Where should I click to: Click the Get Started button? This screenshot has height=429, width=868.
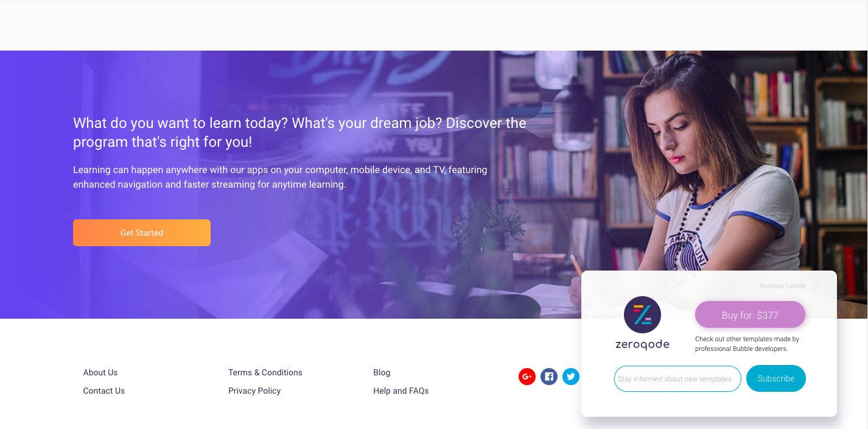click(x=142, y=233)
